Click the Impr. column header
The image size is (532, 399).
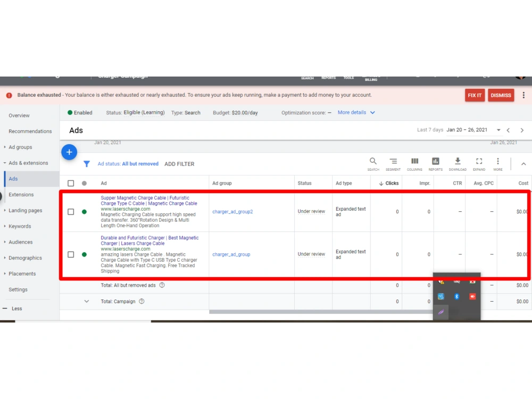pyautogui.click(x=425, y=183)
